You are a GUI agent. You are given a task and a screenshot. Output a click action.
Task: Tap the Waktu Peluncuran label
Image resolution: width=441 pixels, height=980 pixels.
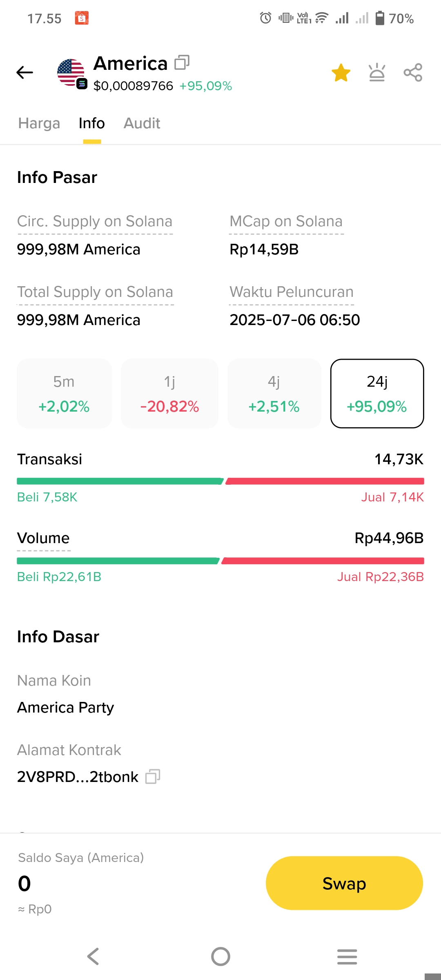(292, 292)
